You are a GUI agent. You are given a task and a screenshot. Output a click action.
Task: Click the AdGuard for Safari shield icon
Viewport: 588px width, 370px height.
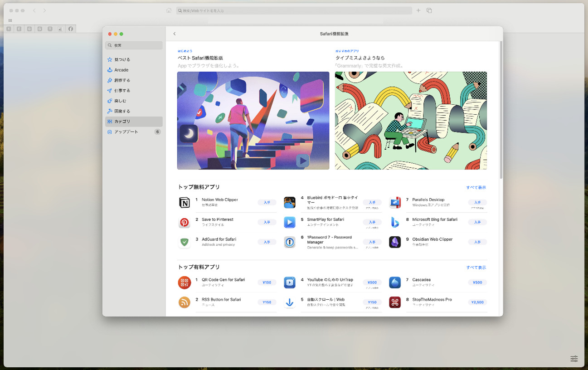point(185,242)
